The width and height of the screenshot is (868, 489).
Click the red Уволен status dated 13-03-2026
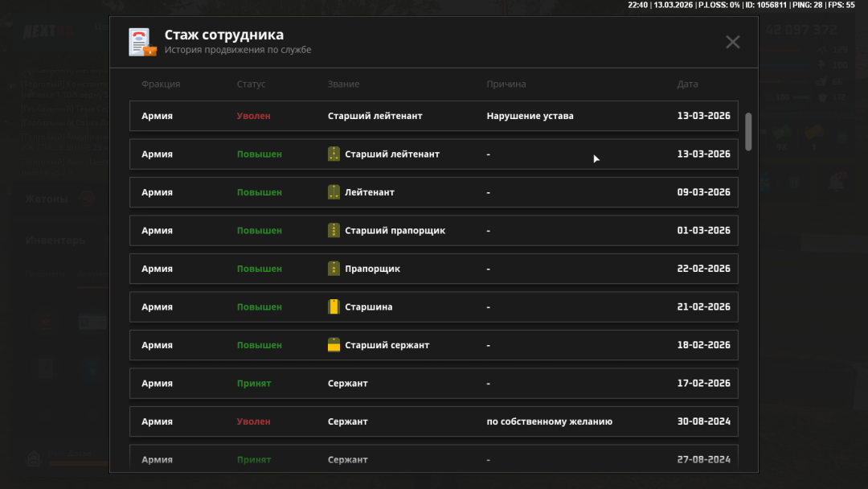click(253, 116)
